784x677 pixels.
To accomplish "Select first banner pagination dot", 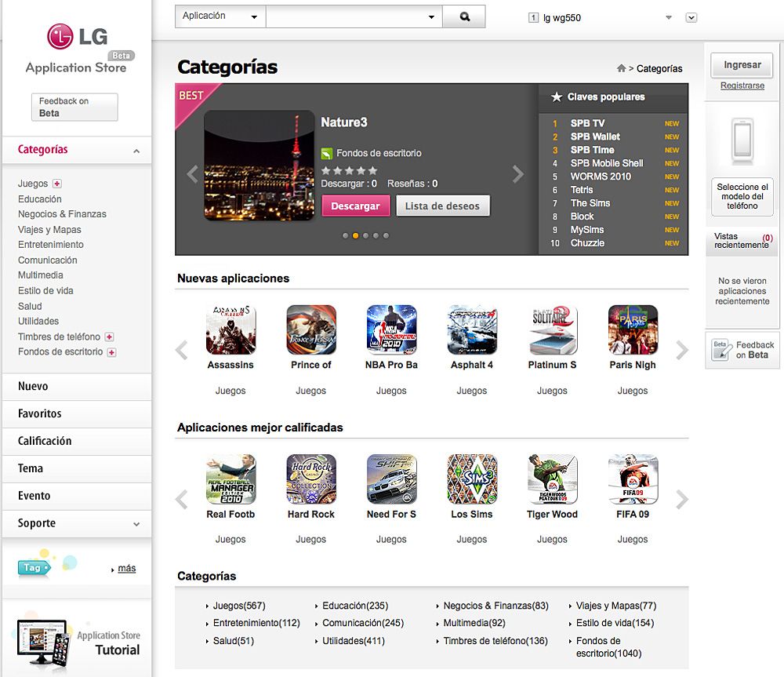I will [x=345, y=235].
